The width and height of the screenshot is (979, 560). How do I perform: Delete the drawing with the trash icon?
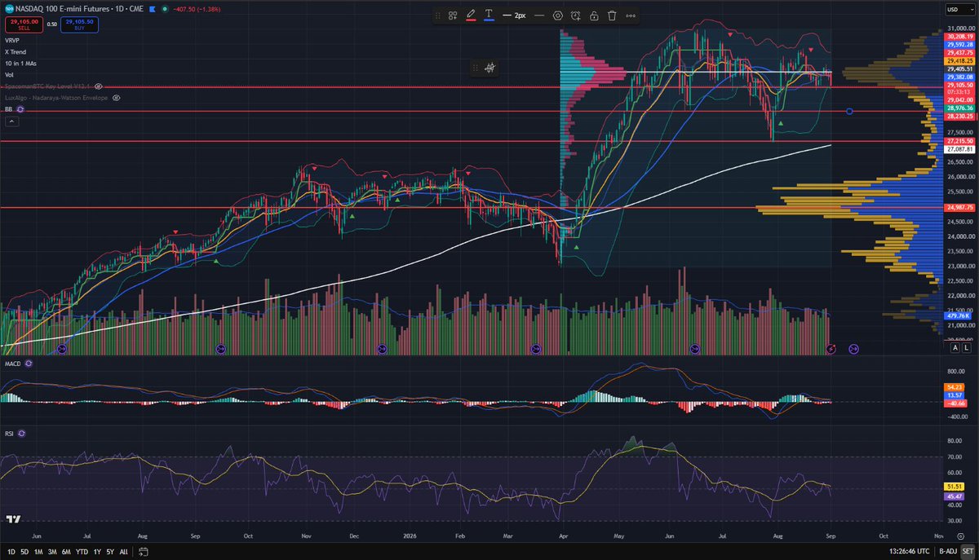coord(612,15)
